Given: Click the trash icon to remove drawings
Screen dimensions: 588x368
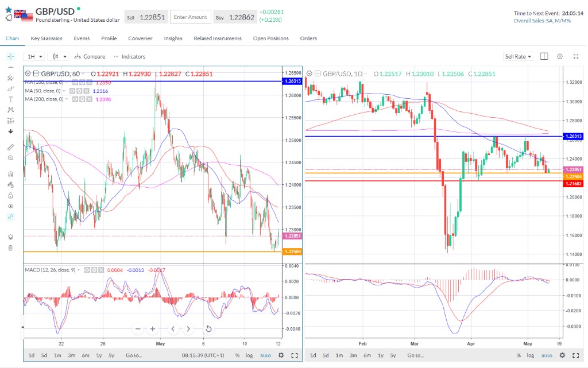Looking at the screenshot, I should coord(10,247).
